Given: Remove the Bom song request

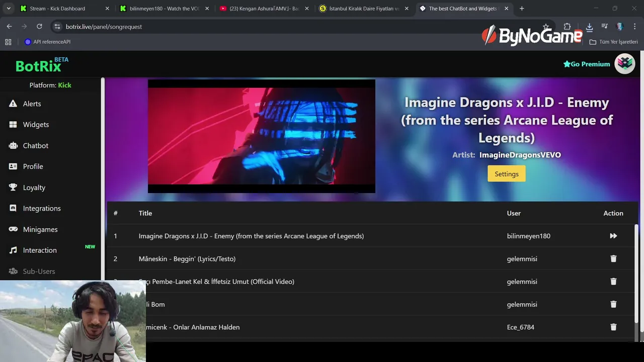Looking at the screenshot, I should 613,304.
